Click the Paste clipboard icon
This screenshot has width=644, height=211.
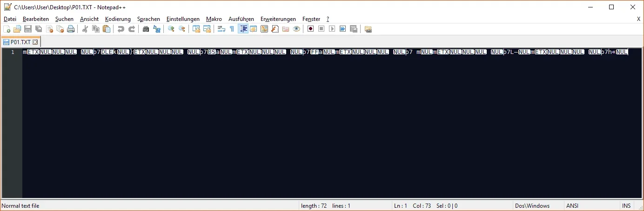pos(107,29)
